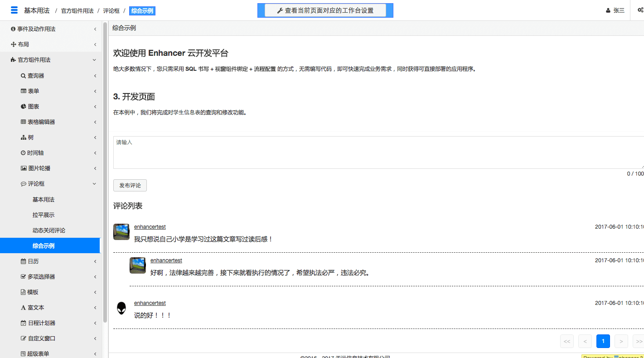Screen dimensions: 644x358
Task: Collapse the 评论框 submenu chevron
Action: point(94,184)
